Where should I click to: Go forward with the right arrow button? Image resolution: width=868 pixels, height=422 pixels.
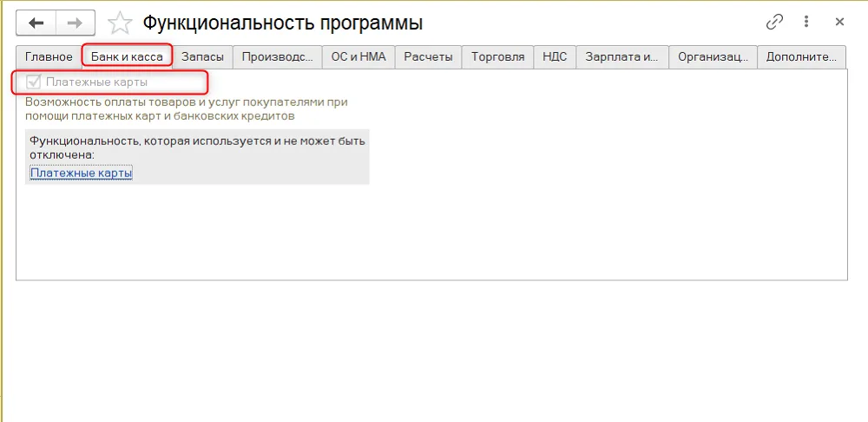click(x=76, y=23)
